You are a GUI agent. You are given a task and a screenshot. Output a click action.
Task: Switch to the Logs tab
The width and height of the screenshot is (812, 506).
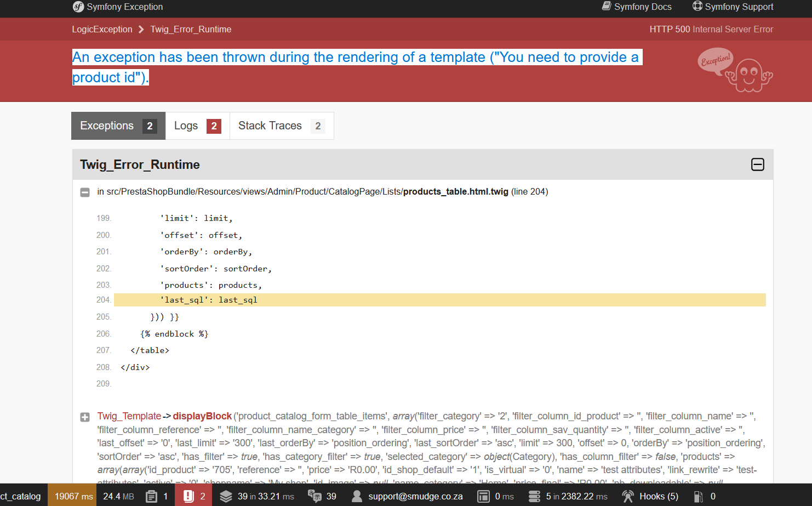[197, 126]
